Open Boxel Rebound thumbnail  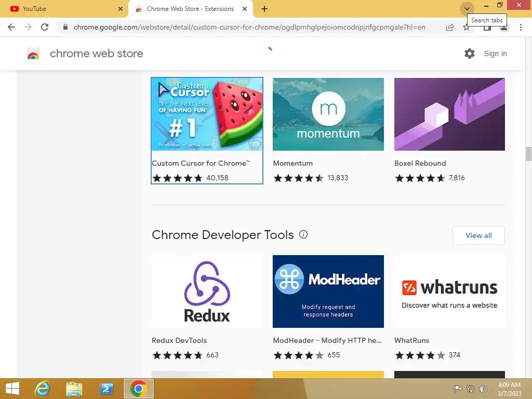(449, 114)
